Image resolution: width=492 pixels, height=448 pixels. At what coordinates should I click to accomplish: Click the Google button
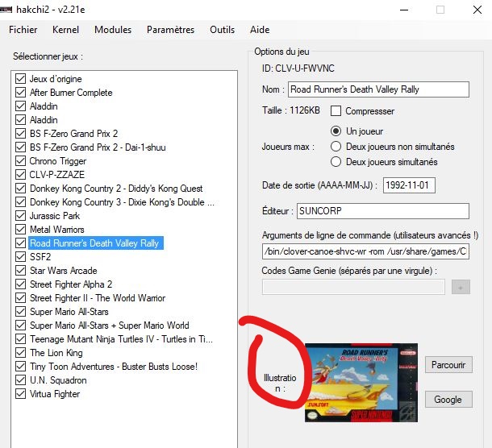448,400
